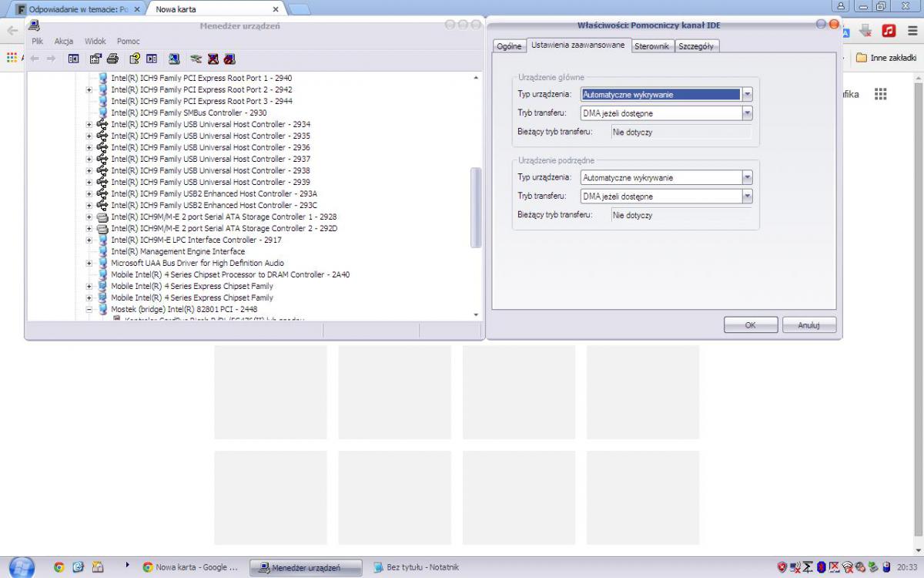Click the Help question-mark toolbar icon
924x578 pixels.
click(x=135, y=59)
